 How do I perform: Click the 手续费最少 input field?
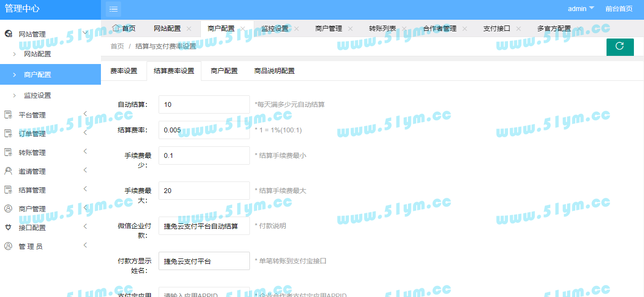click(x=204, y=155)
